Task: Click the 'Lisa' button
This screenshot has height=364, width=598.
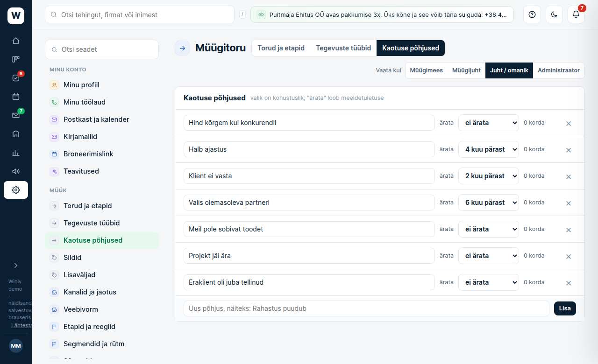Action: tap(565, 308)
